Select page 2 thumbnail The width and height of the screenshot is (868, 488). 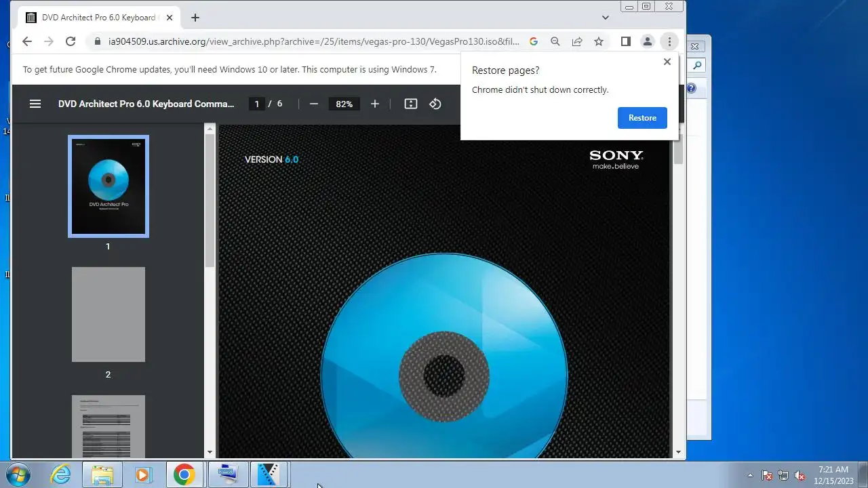[108, 314]
